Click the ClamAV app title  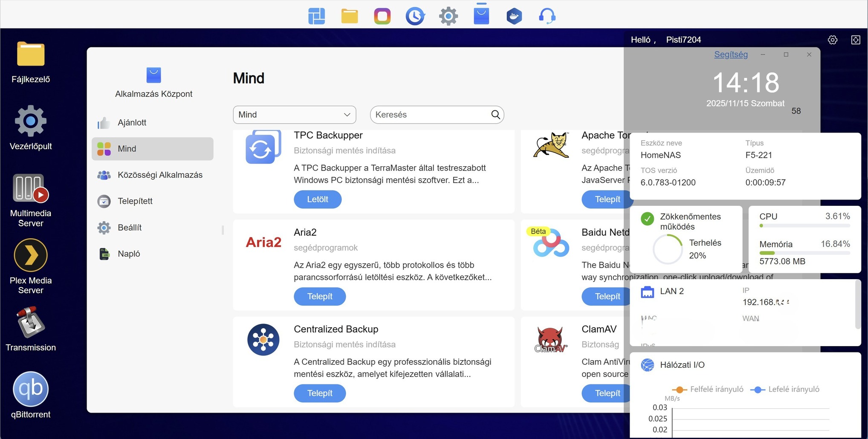tap(599, 329)
